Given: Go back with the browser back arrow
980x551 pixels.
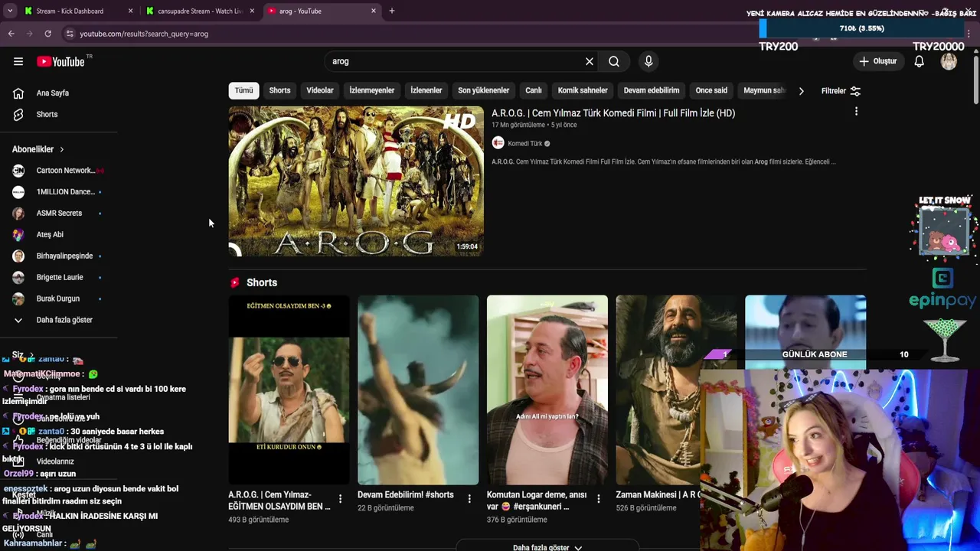Looking at the screenshot, I should pos(11,34).
